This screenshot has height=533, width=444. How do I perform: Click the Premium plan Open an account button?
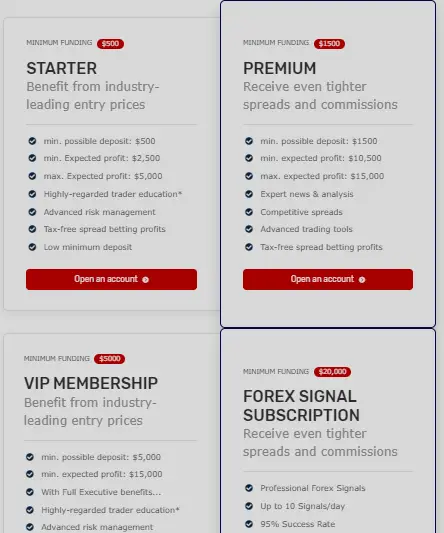328,279
